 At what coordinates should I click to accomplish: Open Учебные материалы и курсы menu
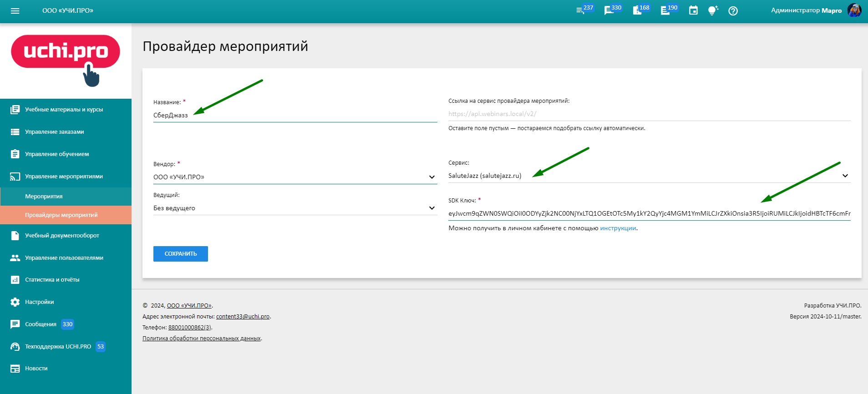(x=66, y=110)
